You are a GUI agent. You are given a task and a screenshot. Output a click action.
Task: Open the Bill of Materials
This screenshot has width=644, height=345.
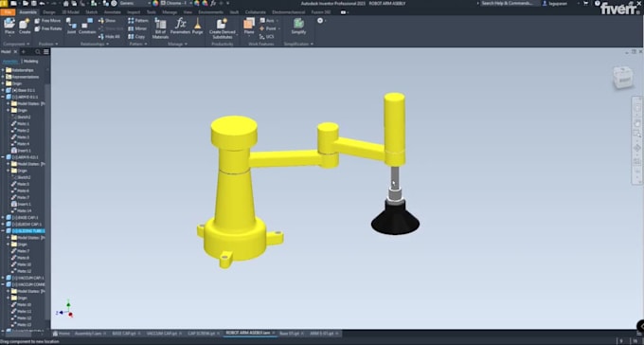(x=160, y=28)
